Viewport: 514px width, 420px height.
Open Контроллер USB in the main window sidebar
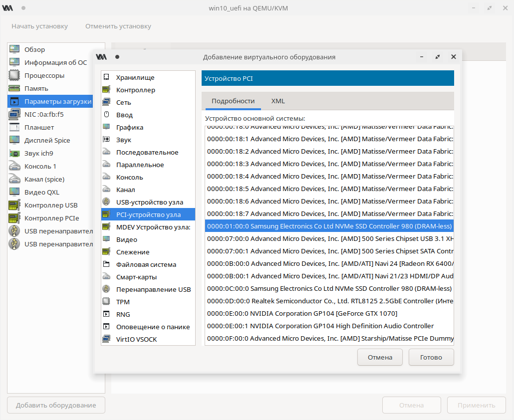[50, 205]
